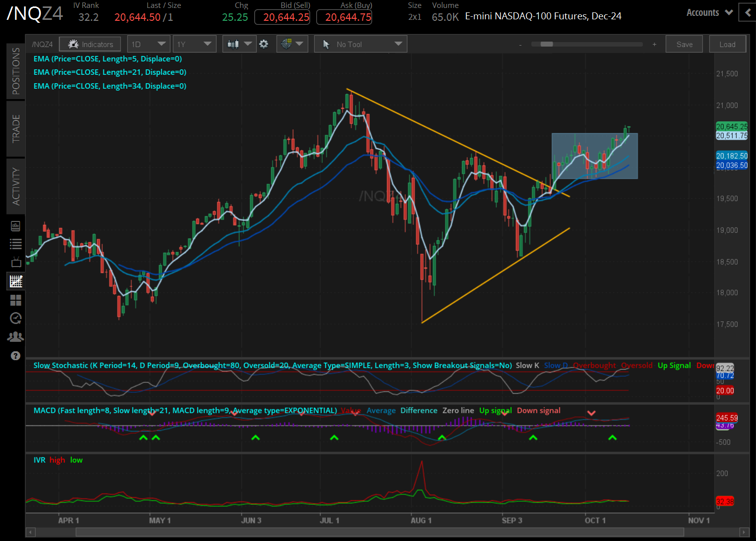Open the 1D timeframe dropdown
756x541 pixels.
[x=148, y=44]
